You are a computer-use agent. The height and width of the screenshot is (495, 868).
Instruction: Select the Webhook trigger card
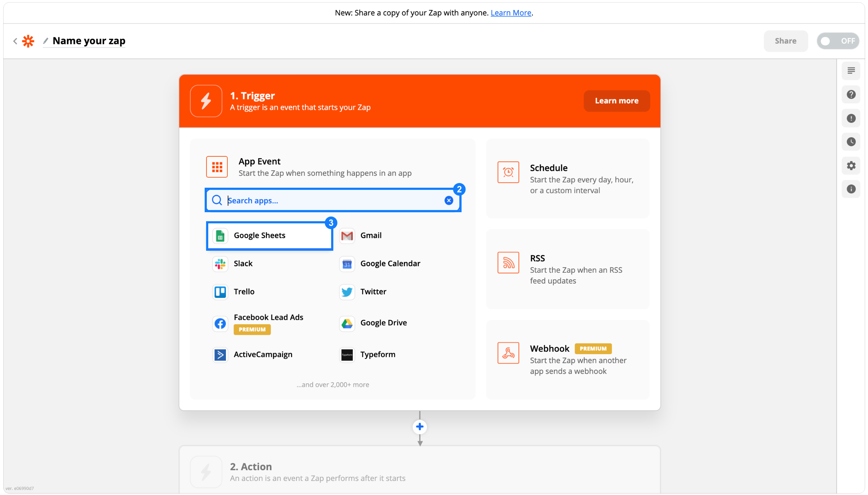[x=568, y=360]
